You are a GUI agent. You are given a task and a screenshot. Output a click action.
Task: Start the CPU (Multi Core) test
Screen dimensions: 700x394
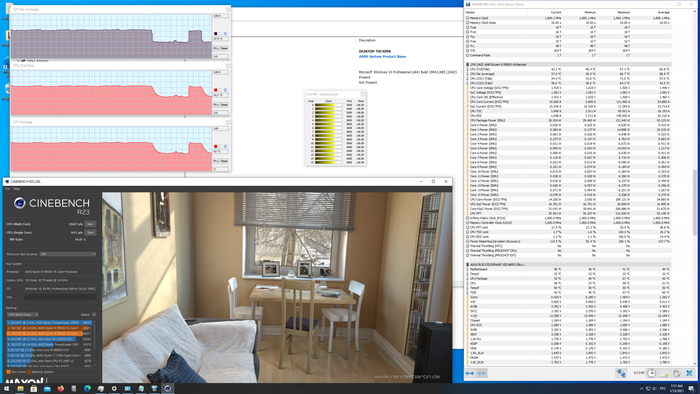click(90, 224)
